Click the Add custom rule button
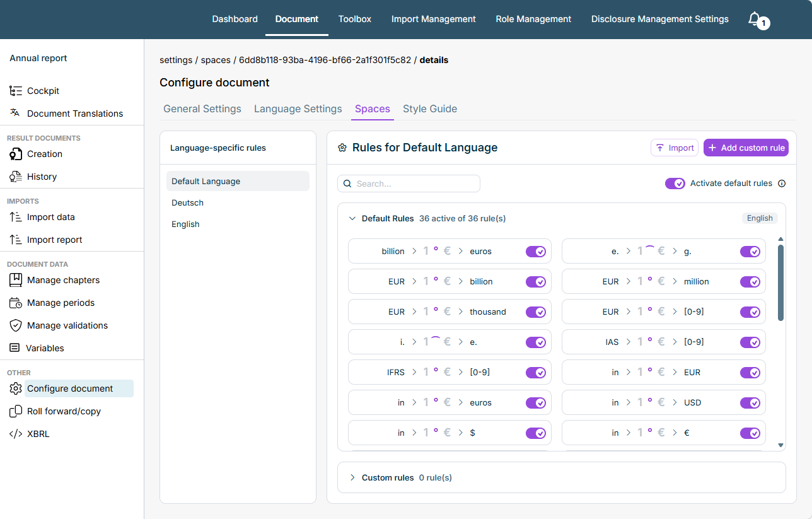The height and width of the screenshot is (519, 812). 746,148
